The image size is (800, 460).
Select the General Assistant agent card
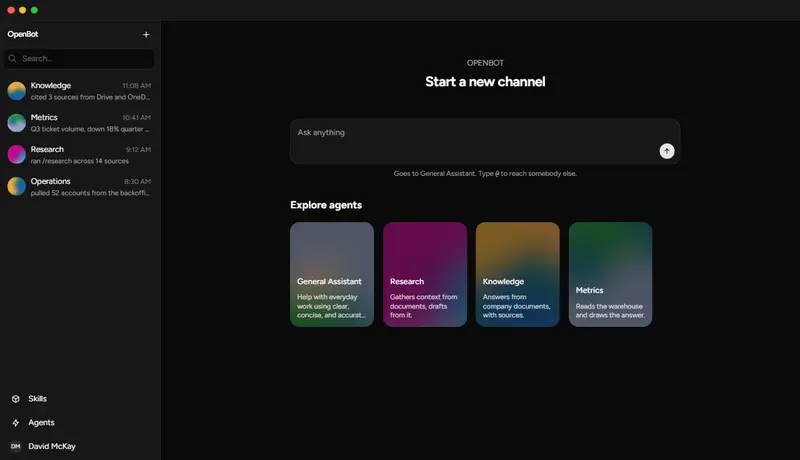pos(332,274)
